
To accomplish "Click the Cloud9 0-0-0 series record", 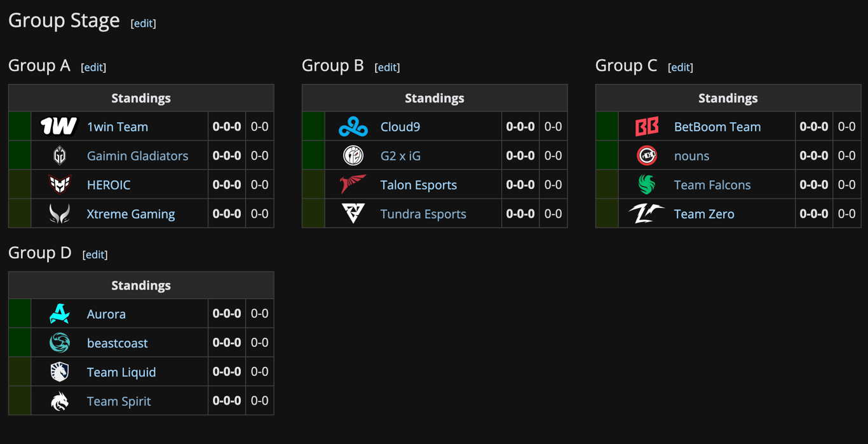I will (x=520, y=127).
